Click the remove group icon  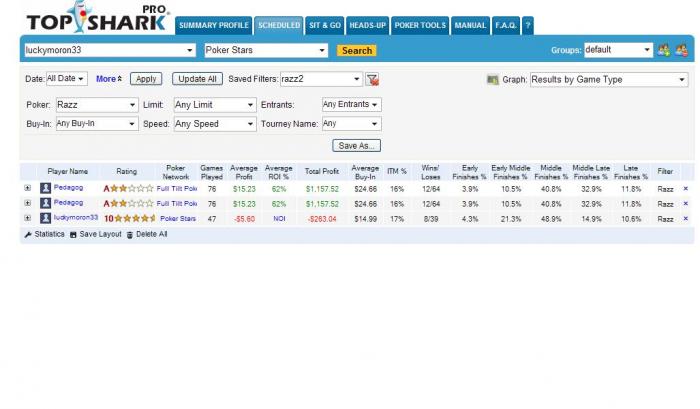[681, 50]
